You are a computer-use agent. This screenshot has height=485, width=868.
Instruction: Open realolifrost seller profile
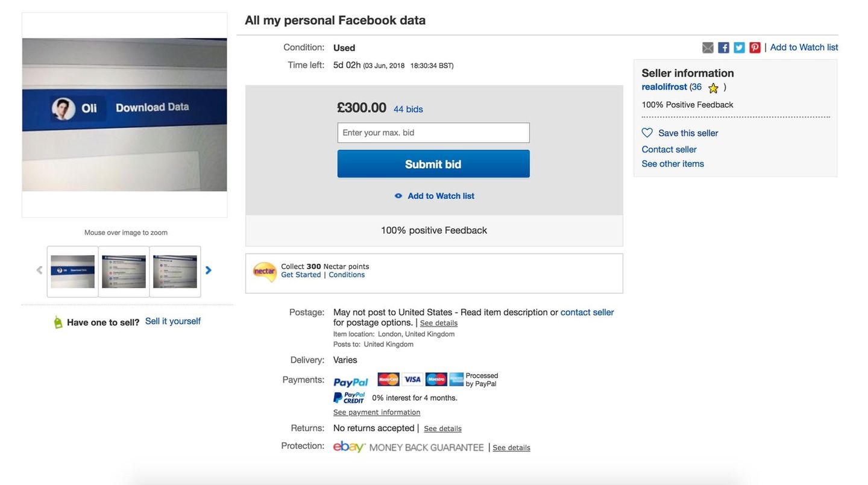tap(664, 87)
